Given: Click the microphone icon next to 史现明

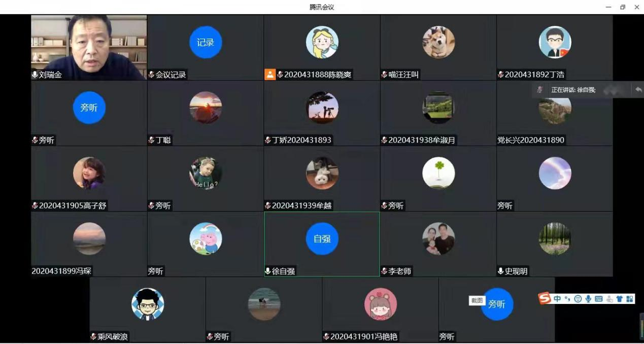Looking at the screenshot, I should [501, 271].
